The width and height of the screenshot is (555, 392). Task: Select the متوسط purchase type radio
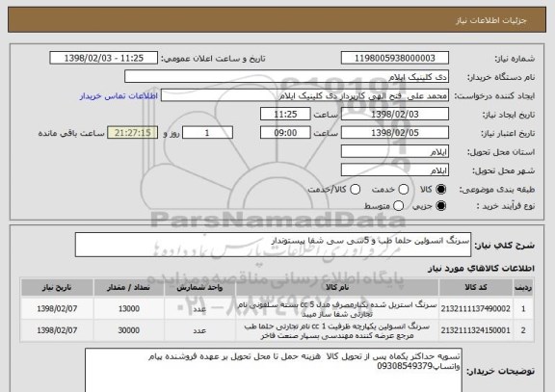click(398, 205)
